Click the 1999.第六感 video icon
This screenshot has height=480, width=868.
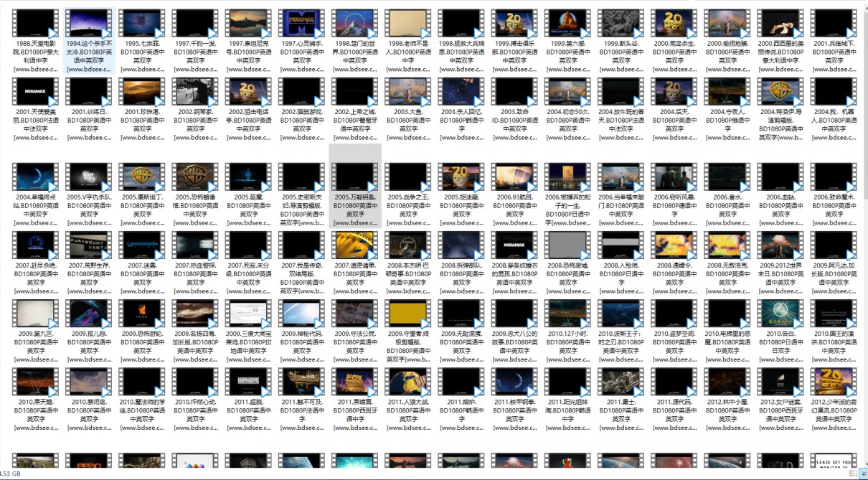click(567, 24)
